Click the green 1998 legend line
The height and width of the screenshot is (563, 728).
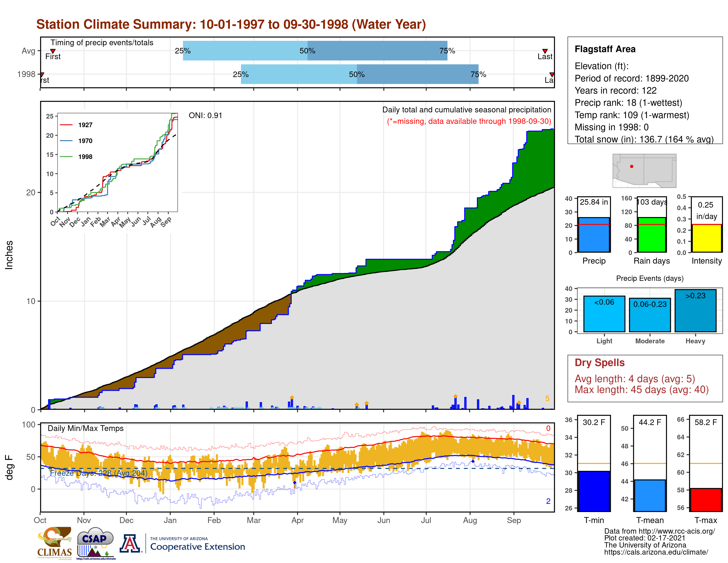(66, 157)
